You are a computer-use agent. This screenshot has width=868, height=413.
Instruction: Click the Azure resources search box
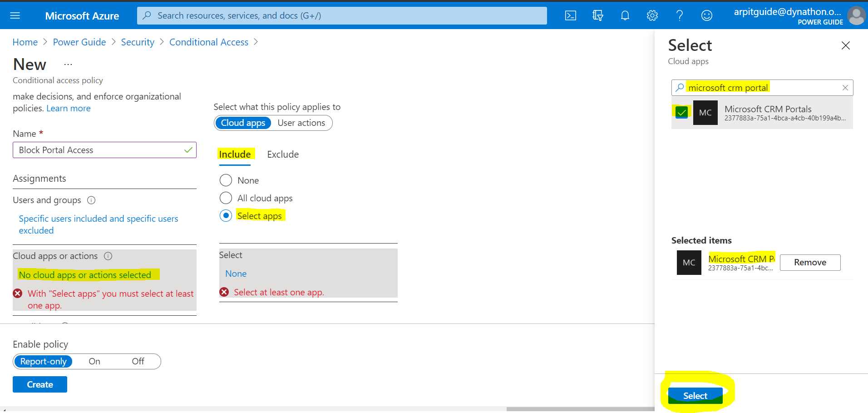(342, 15)
